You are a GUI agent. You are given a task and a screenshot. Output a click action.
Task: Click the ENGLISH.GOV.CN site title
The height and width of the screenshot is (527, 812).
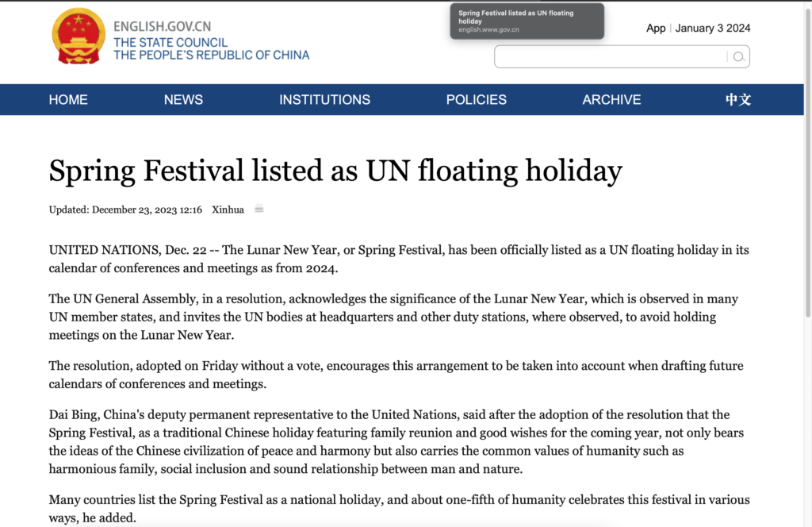click(x=162, y=26)
